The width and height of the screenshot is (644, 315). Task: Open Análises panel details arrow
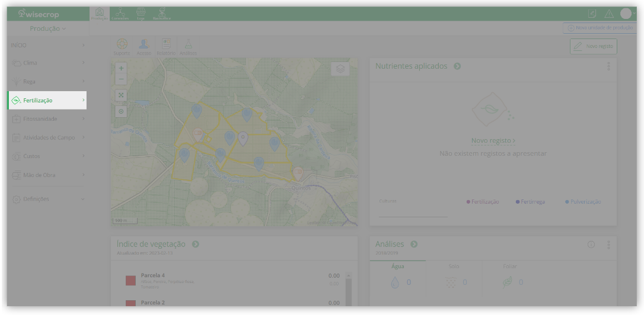click(x=414, y=244)
